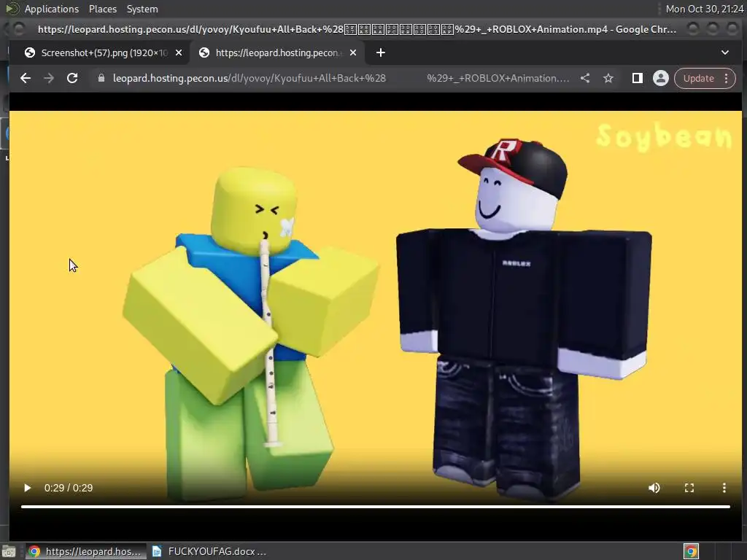Open the Chrome profile menu
This screenshot has width=747, height=560.
(660, 78)
